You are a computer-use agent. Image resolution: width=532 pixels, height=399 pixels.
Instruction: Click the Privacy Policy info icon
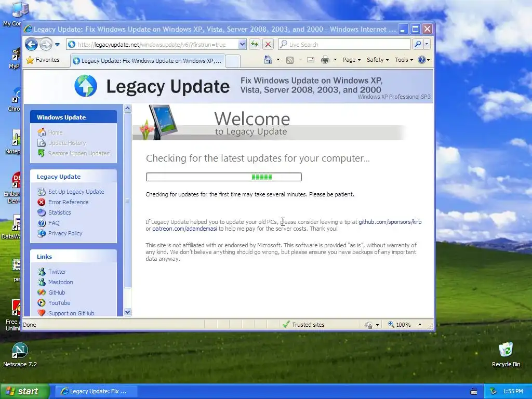[42, 233]
